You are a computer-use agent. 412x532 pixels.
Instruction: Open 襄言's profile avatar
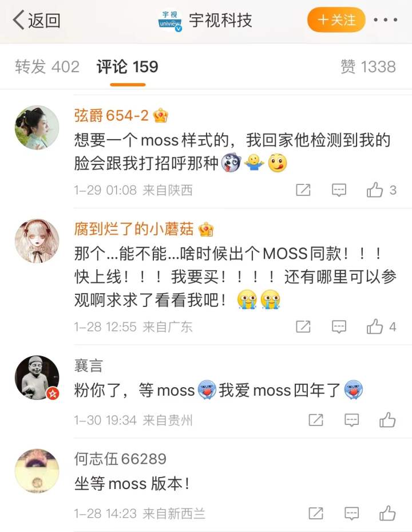[37, 377]
